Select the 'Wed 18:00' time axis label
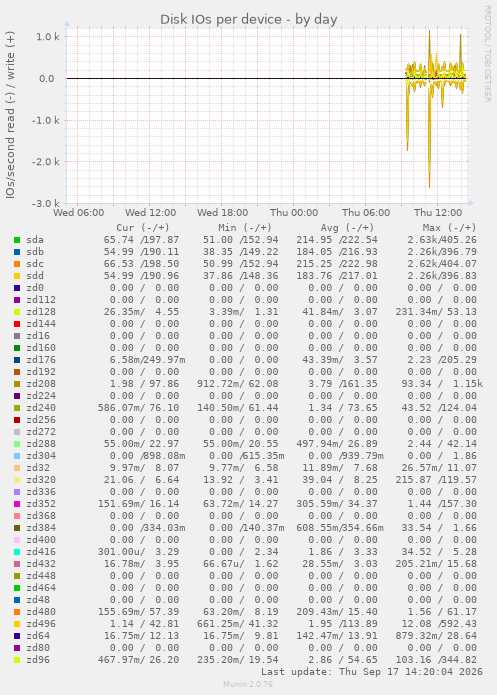The width and height of the screenshot is (497, 695). [223, 213]
